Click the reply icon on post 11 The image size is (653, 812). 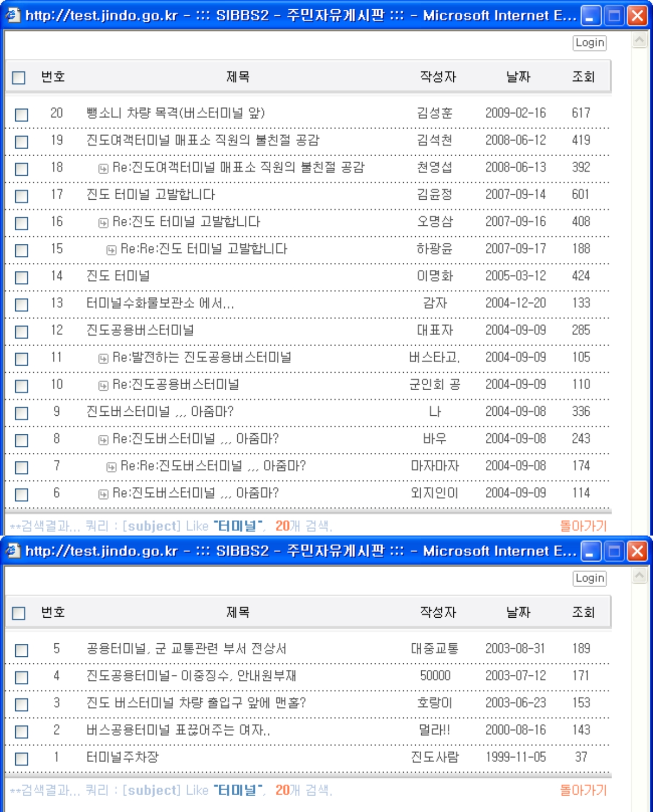click(x=103, y=359)
